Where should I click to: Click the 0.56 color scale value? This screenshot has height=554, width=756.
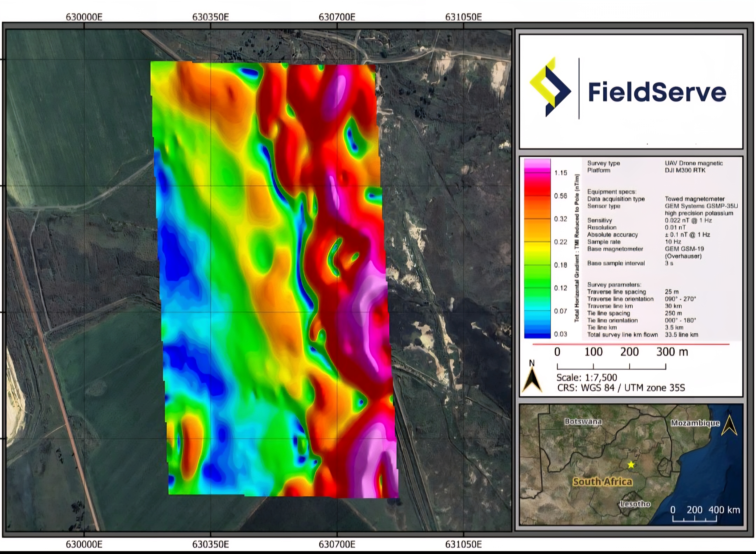pyautogui.click(x=561, y=196)
